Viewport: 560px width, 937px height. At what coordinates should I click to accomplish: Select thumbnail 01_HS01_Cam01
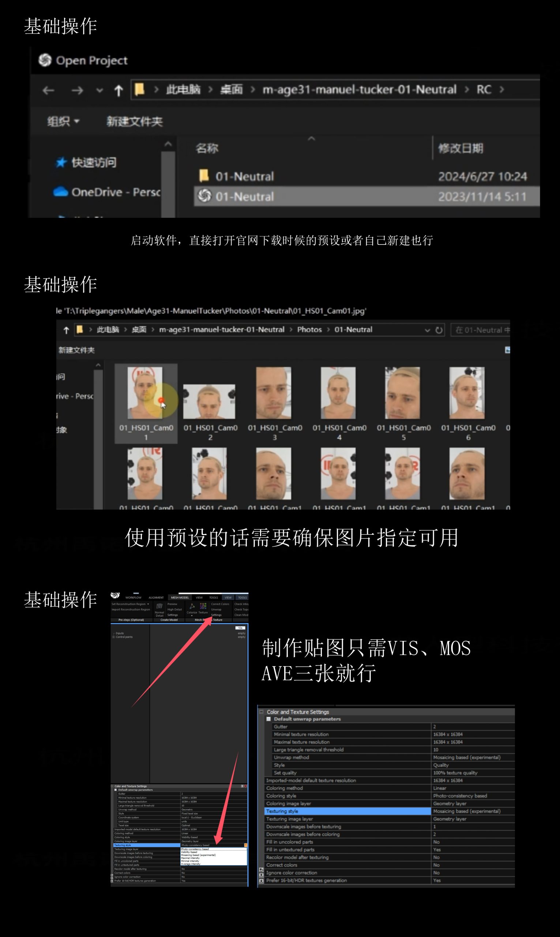point(146,403)
